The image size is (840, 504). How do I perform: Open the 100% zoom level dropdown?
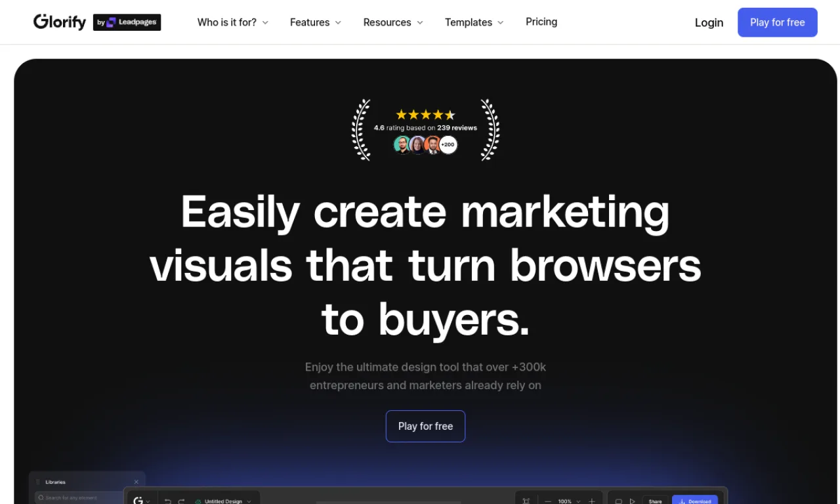point(569,501)
